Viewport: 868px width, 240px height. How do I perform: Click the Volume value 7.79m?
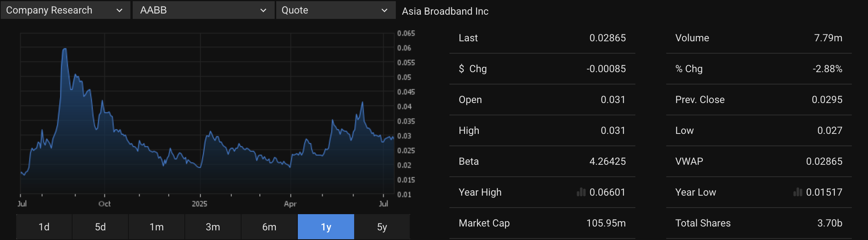828,38
